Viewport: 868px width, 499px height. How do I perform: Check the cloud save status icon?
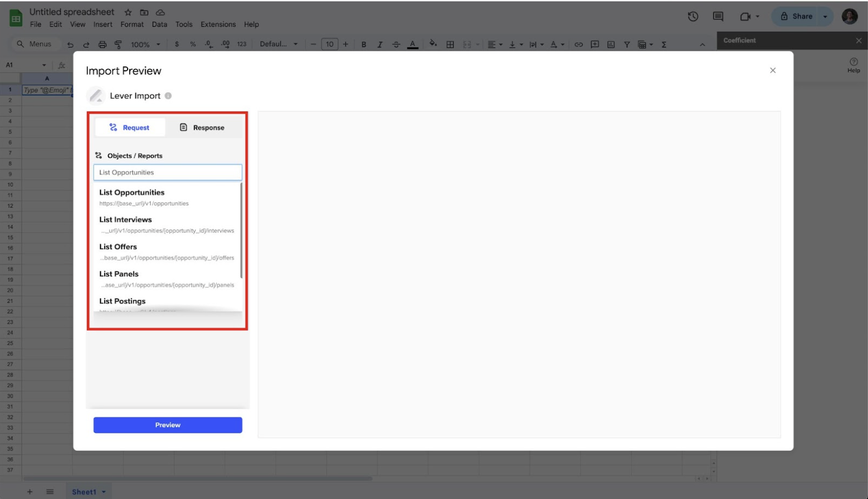point(160,12)
